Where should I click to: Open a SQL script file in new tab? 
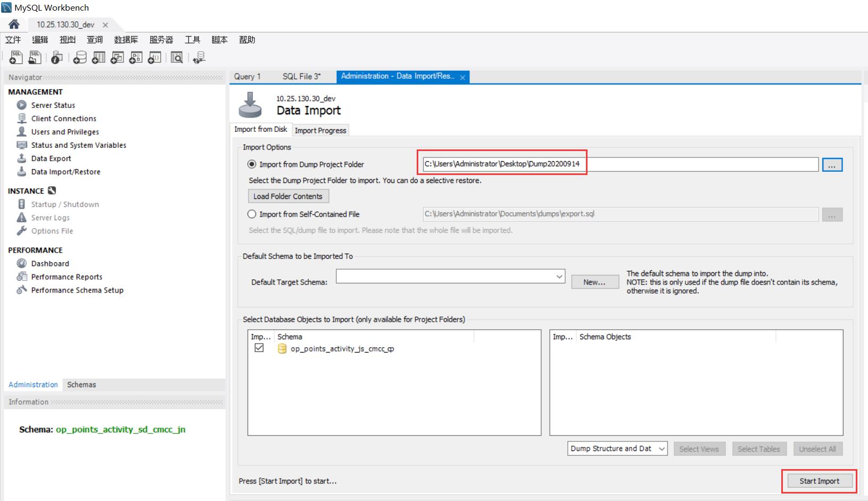click(34, 57)
